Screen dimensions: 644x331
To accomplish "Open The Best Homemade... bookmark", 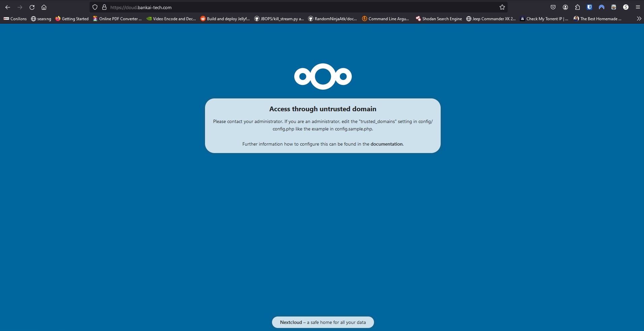I will pos(598,19).
